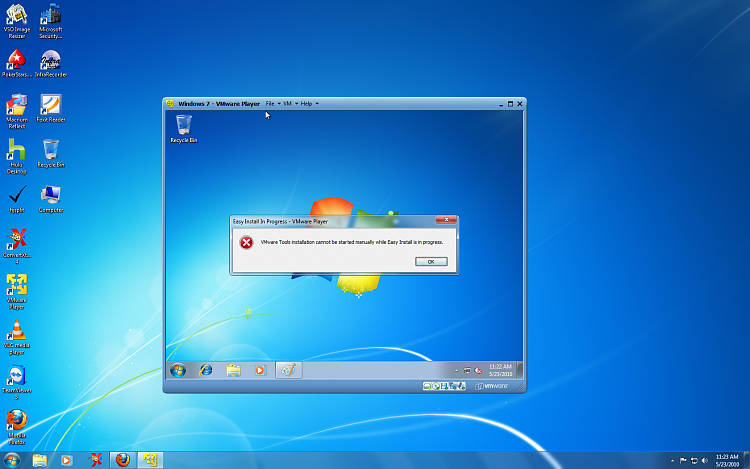
Task: Open the guest VM clock showing 11:22 AM
Action: click(x=500, y=370)
